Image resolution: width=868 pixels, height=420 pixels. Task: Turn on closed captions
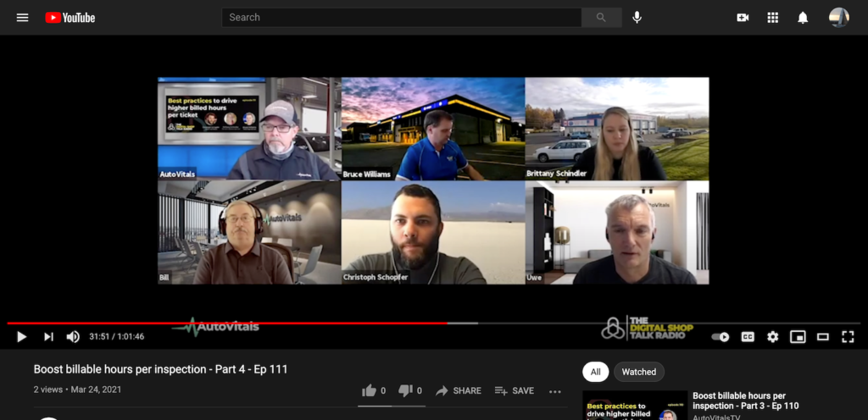(x=748, y=337)
